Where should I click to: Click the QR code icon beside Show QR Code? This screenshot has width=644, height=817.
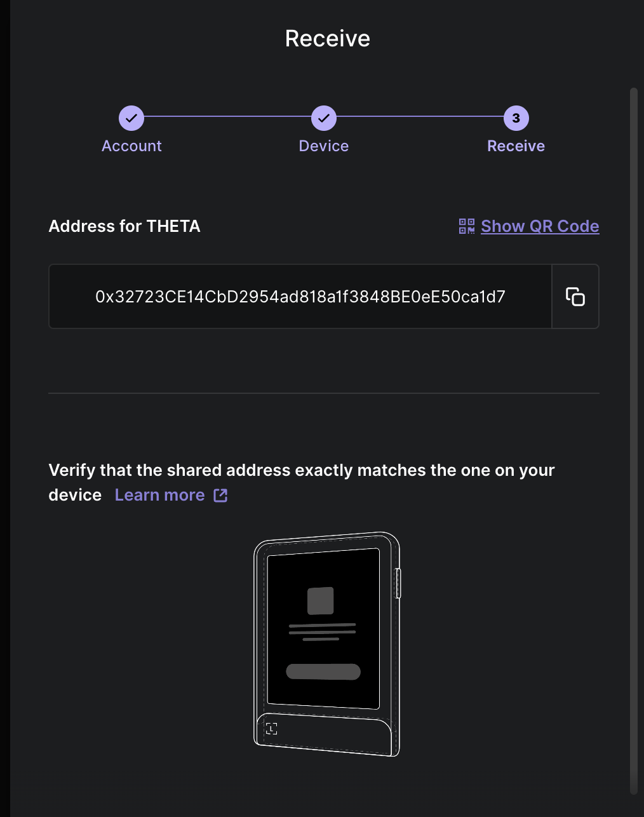click(466, 226)
